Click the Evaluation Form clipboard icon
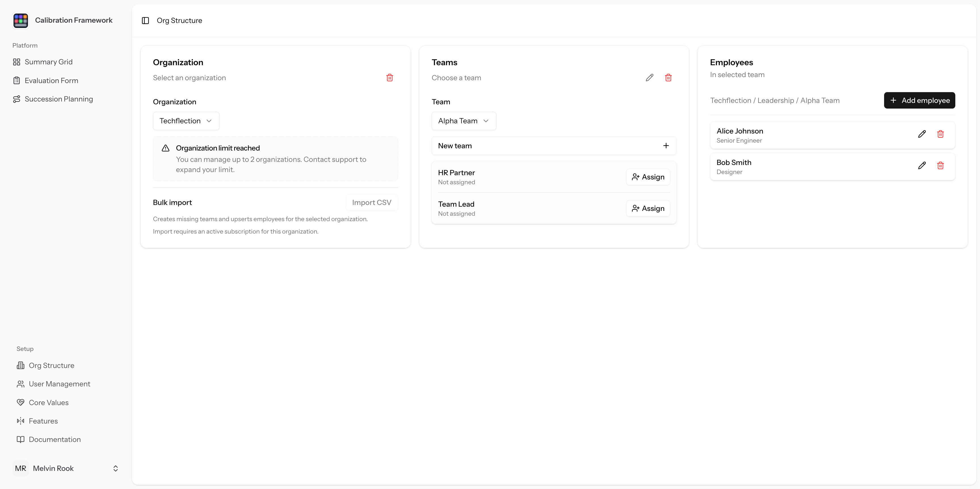Viewport: 980px width, 489px height. (x=16, y=81)
